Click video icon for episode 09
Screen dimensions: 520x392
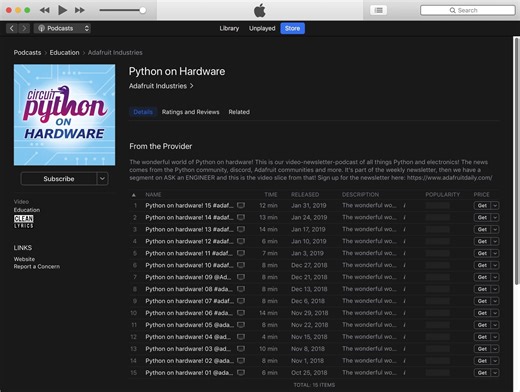[241, 277]
